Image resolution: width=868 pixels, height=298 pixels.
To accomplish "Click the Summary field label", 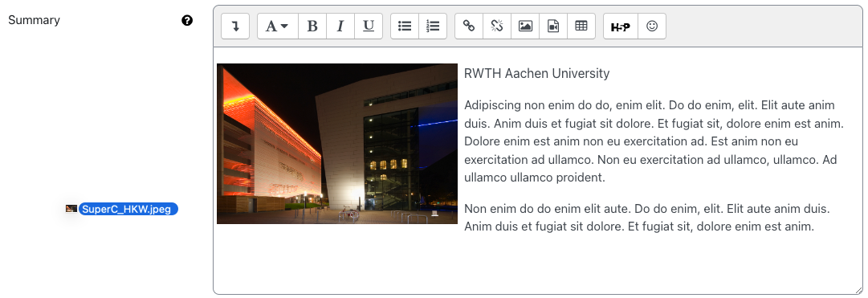I will (x=35, y=20).
